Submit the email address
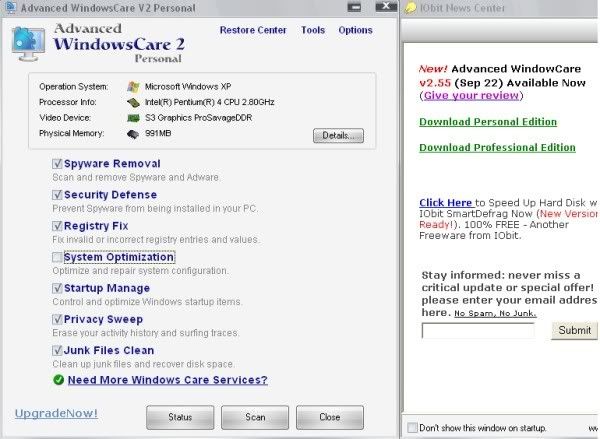Image resolution: width=600 pixels, height=439 pixels. click(x=574, y=330)
